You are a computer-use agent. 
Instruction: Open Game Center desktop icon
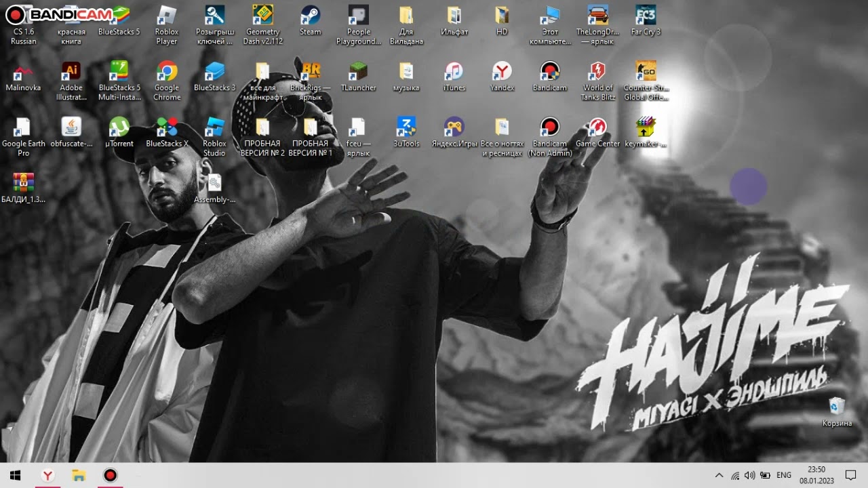[597, 133]
